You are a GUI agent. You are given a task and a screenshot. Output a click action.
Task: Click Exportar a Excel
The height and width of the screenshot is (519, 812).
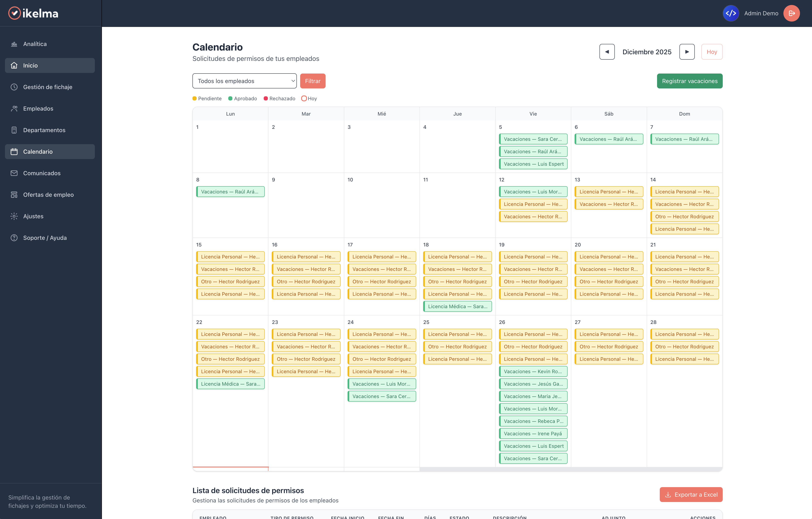pyautogui.click(x=691, y=494)
